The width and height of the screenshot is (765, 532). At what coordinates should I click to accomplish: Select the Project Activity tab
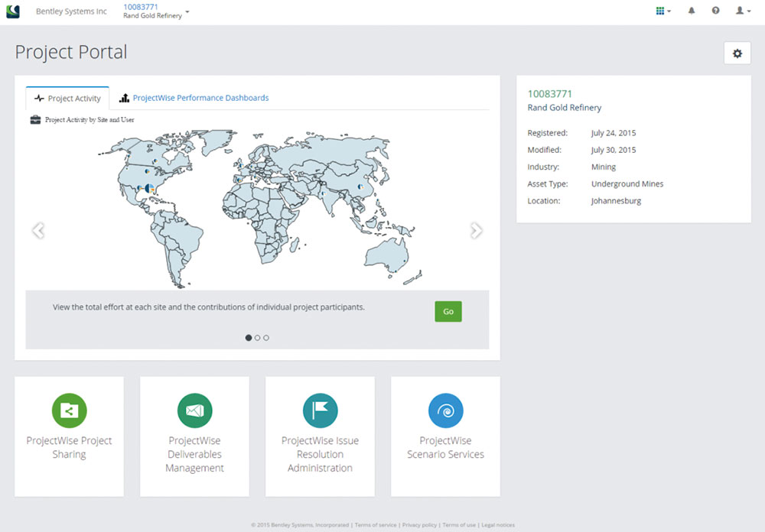point(67,98)
